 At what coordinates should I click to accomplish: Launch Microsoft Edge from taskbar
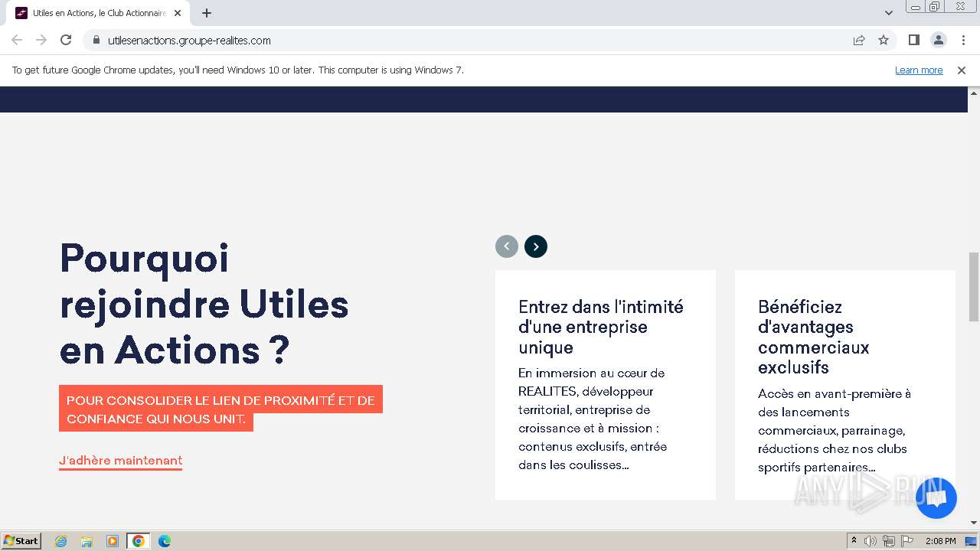point(165,541)
